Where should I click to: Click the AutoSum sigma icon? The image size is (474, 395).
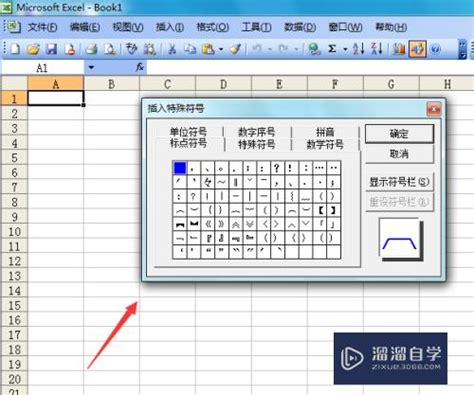click(332, 49)
